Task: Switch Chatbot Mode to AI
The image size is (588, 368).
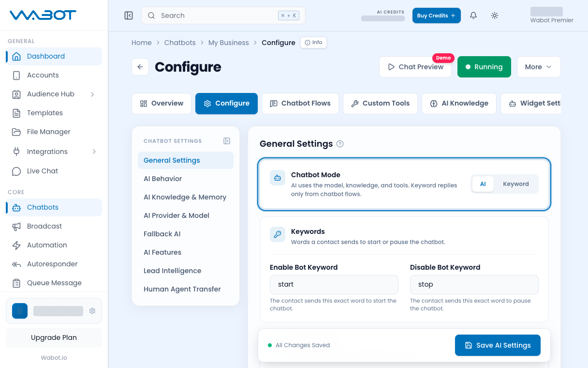Action: point(483,184)
